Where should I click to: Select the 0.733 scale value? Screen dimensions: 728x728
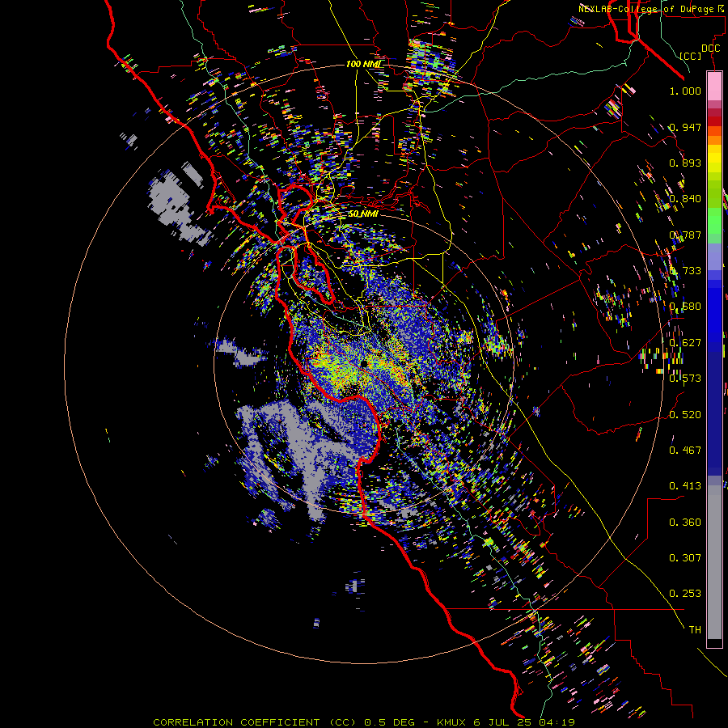pos(685,271)
